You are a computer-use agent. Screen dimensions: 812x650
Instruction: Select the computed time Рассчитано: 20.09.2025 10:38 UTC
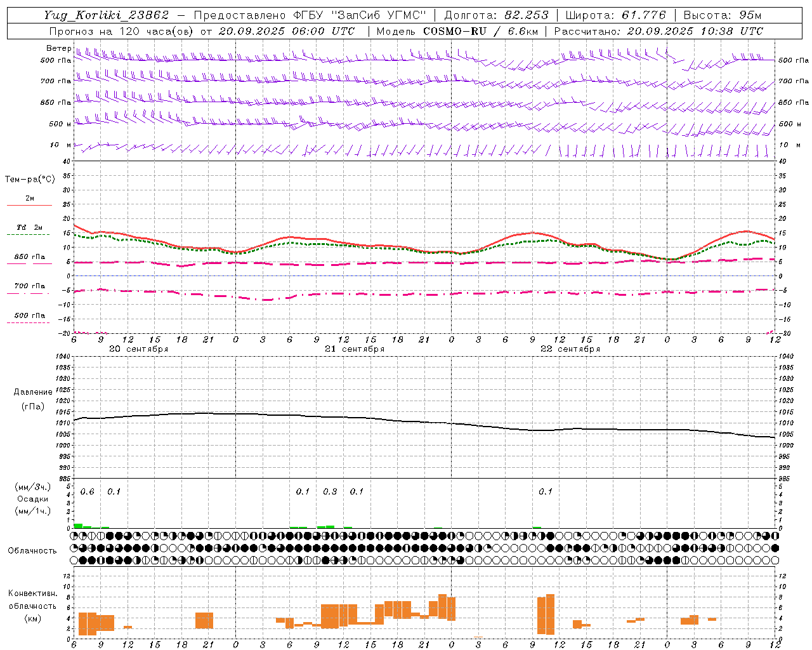(x=658, y=31)
